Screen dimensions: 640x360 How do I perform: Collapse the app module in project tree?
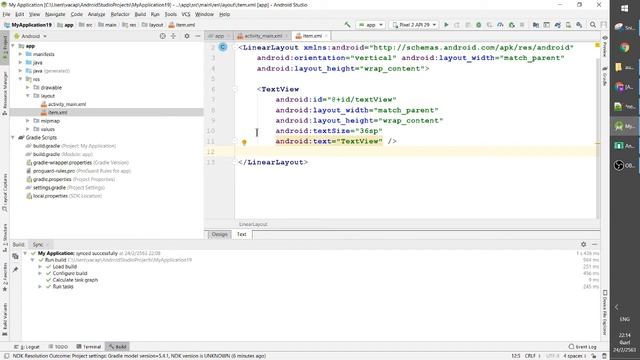pyautogui.click(x=13, y=46)
